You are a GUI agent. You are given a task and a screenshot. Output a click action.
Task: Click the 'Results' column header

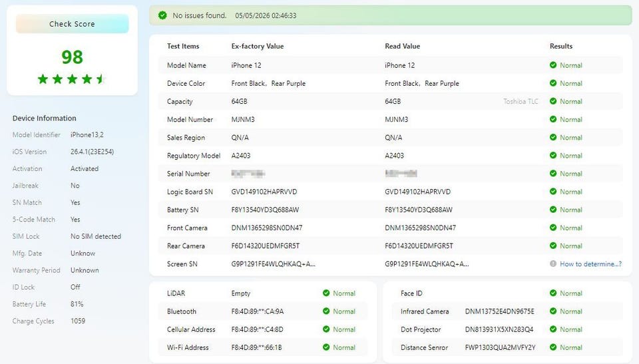[x=561, y=46]
